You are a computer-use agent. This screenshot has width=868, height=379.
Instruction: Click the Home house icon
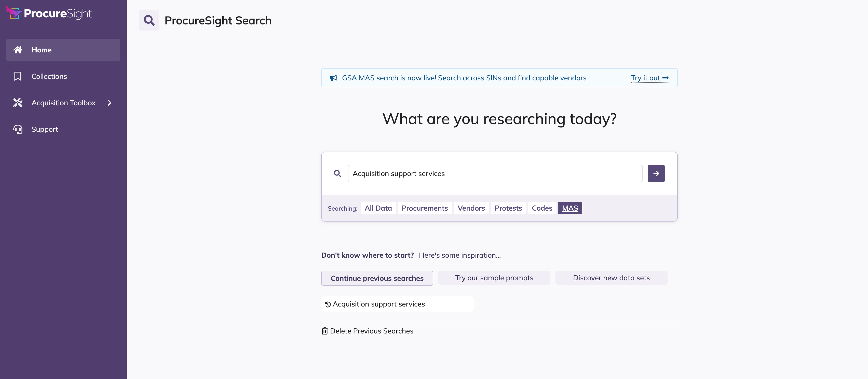[18, 50]
